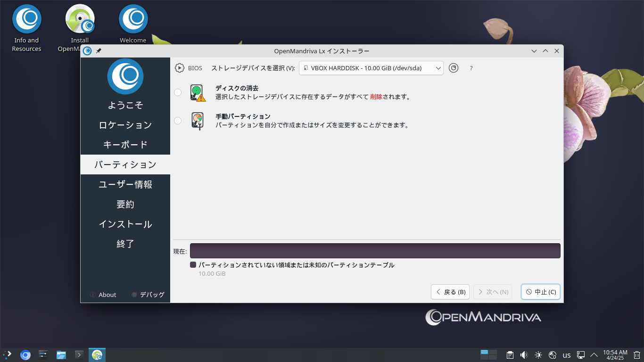Image resolution: width=644 pixels, height=362 pixels.
Task: Click the manual partitioning drive icon
Action: (198, 121)
